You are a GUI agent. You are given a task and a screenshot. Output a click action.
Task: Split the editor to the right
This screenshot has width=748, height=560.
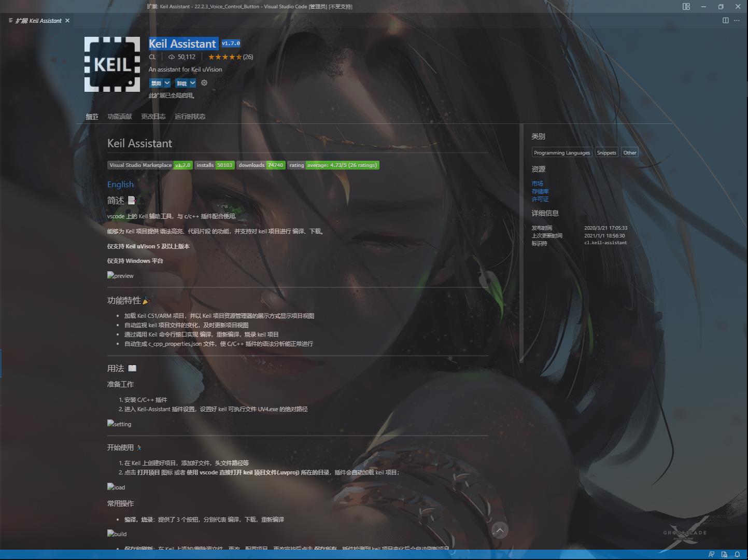[x=725, y=20]
